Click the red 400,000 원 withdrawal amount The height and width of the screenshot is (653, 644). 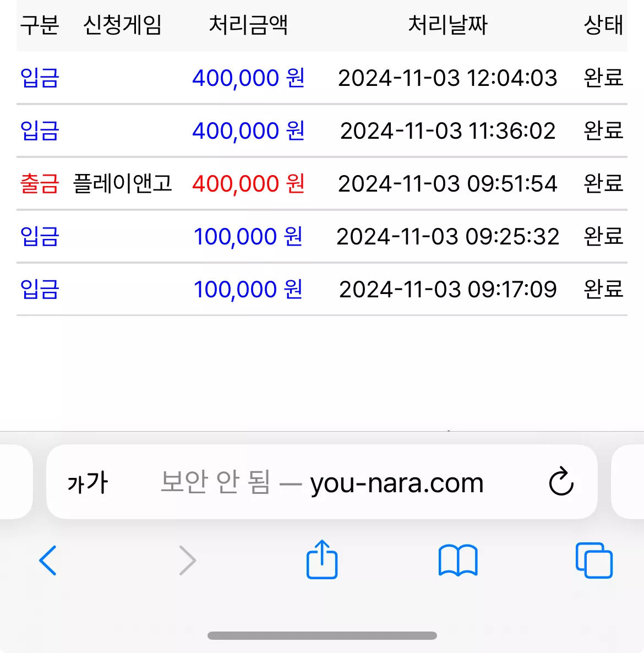(248, 184)
